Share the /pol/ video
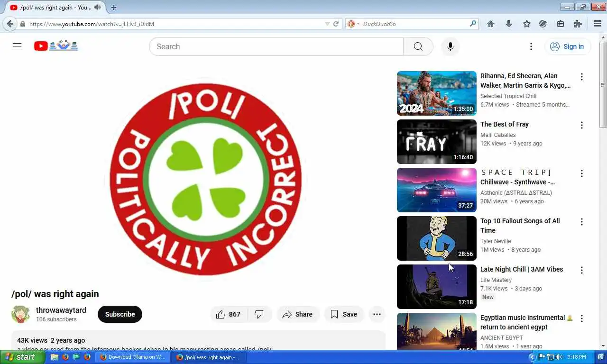Image resolution: width=607 pixels, height=364 pixels. (x=297, y=314)
